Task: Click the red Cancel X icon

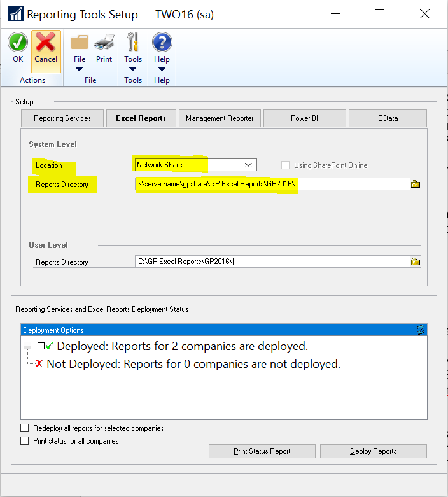Action: 46,43
